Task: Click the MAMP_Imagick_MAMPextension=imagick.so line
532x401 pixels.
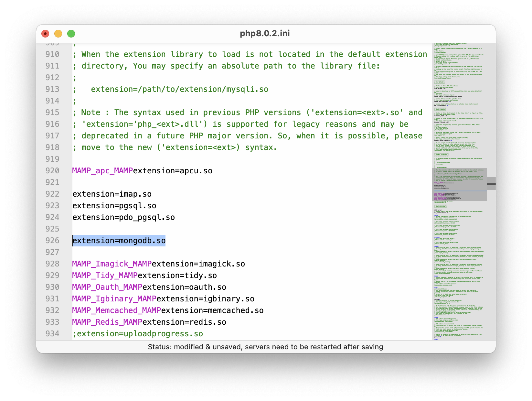Action: pyautogui.click(x=158, y=264)
